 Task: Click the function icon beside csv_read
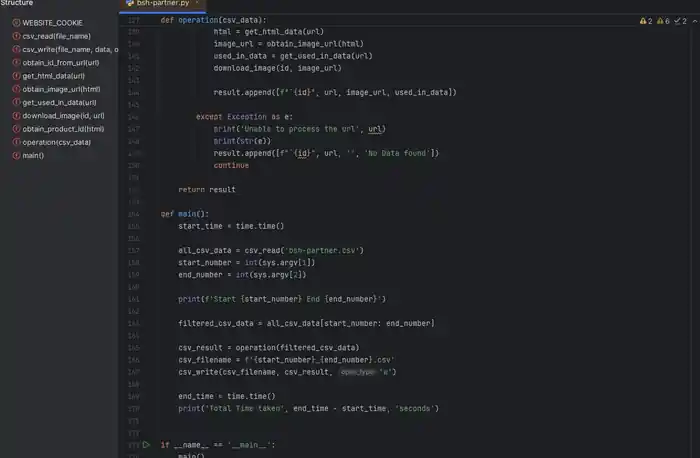pos(17,36)
